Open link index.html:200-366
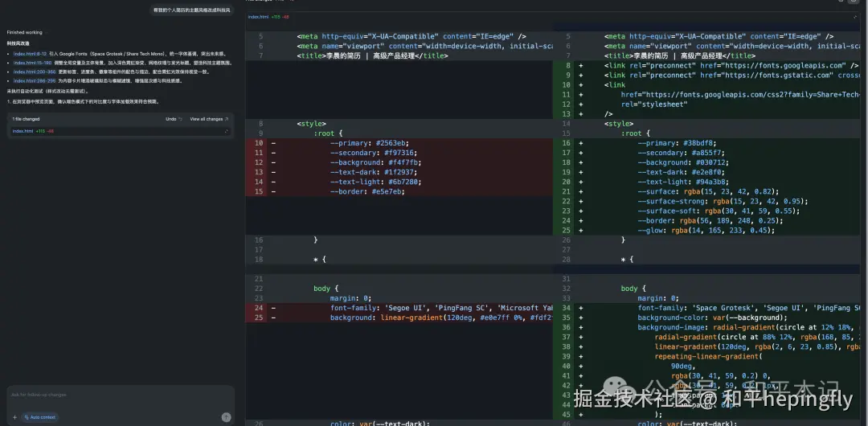The image size is (868, 426). [35, 72]
